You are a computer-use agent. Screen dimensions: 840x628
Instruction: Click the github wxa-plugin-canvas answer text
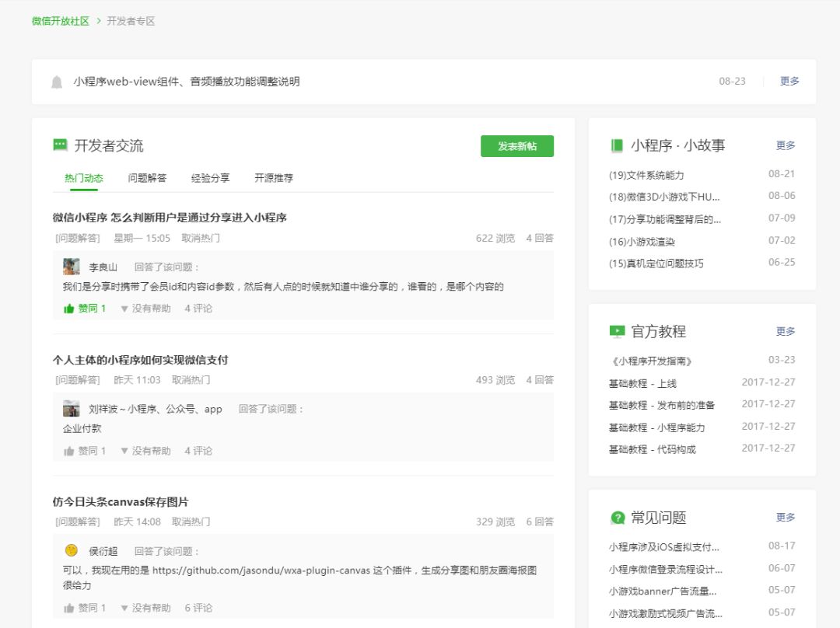299,577
